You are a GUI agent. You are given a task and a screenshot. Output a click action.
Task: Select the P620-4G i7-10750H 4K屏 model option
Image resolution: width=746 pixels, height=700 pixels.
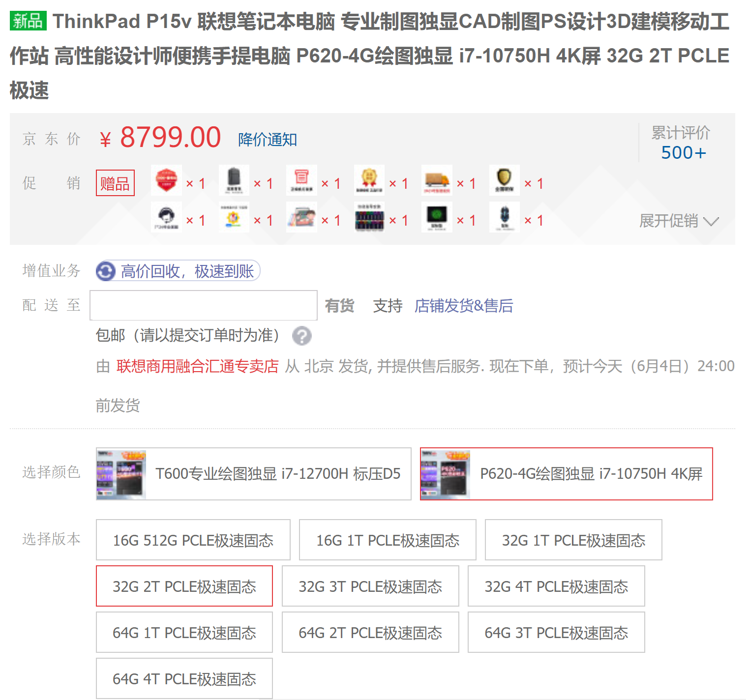point(566,474)
